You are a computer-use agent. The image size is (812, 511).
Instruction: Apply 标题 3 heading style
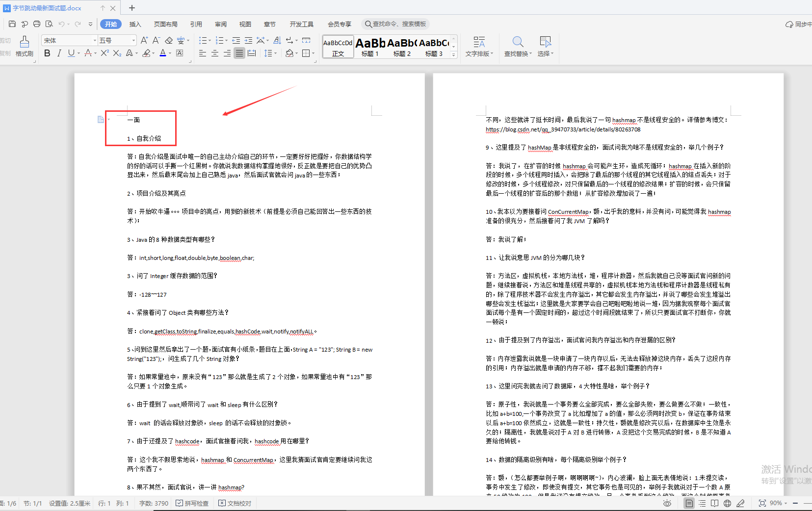434,47
